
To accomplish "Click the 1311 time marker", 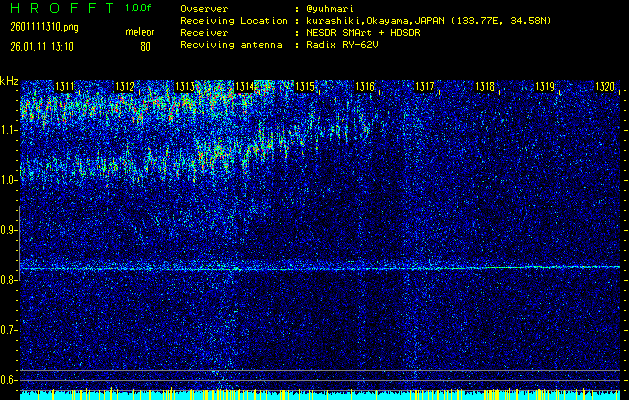I will point(65,88).
